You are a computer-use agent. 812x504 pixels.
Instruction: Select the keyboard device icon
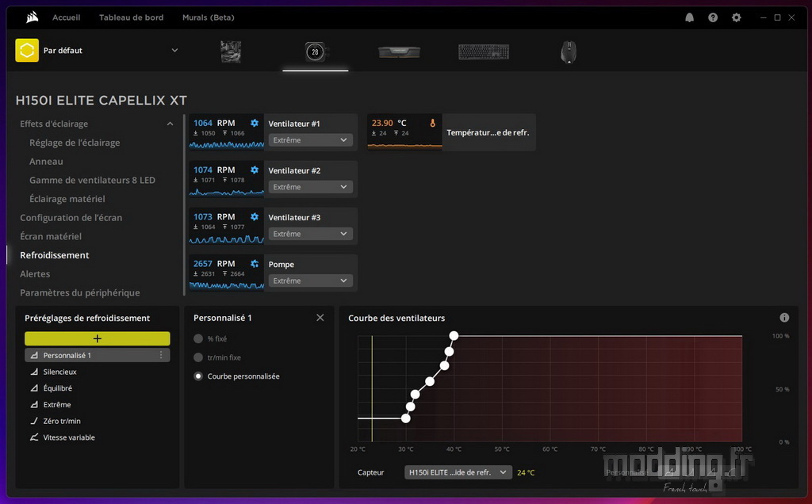484,52
